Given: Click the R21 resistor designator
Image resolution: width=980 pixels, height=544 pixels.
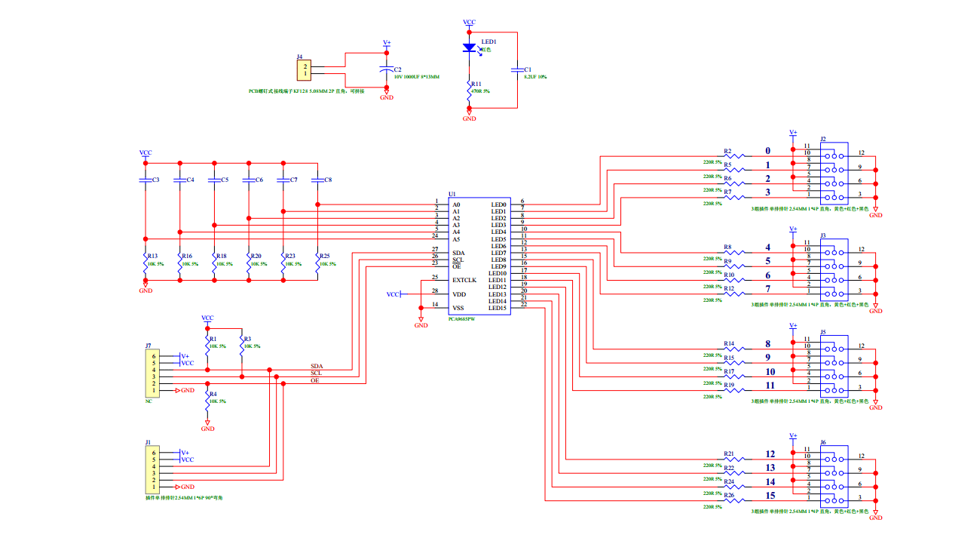Looking at the screenshot, I should coord(729,453).
